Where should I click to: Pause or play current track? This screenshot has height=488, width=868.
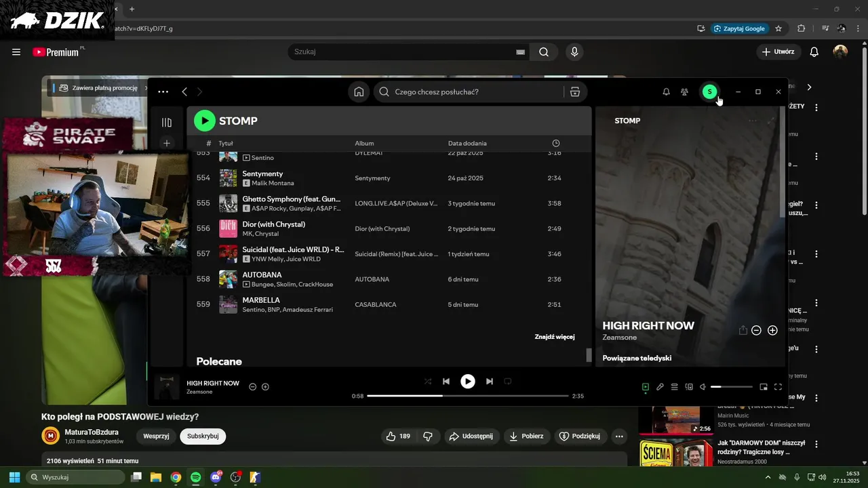click(468, 382)
